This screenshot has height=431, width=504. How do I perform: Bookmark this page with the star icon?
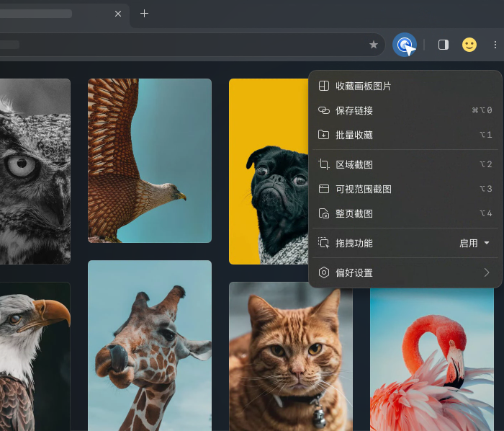(374, 45)
